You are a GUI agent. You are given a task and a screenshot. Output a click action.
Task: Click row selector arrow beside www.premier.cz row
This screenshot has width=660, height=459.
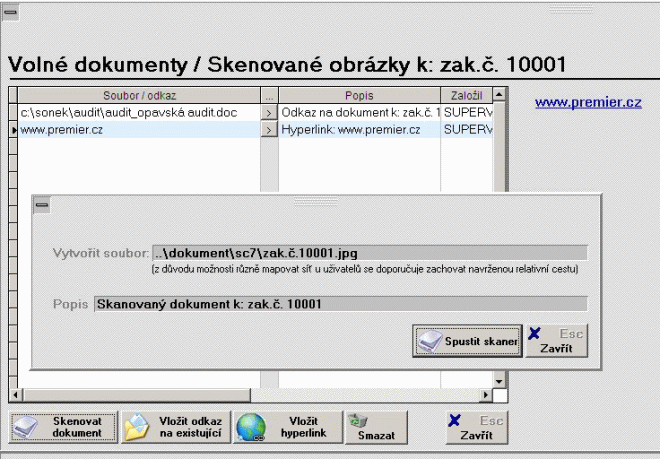(x=13, y=130)
